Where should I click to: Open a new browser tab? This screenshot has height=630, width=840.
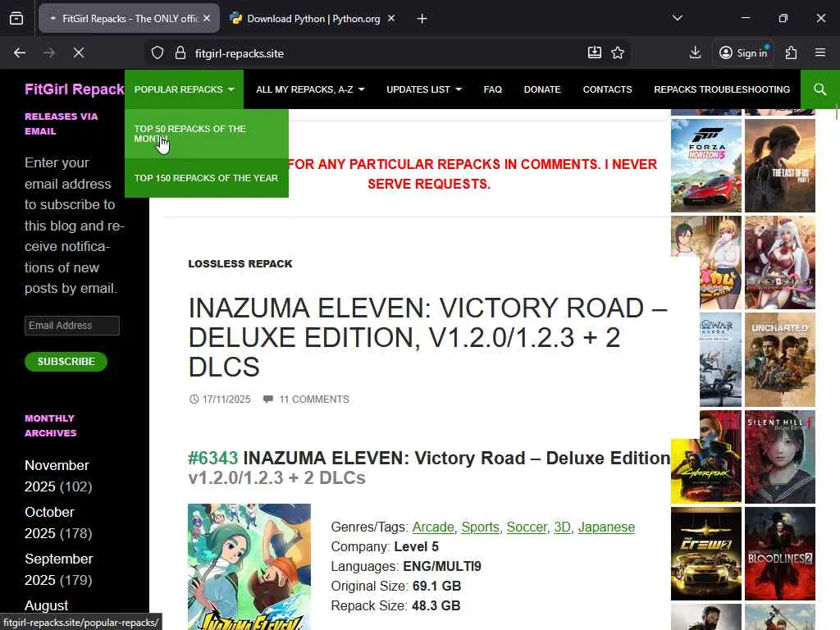pos(422,19)
